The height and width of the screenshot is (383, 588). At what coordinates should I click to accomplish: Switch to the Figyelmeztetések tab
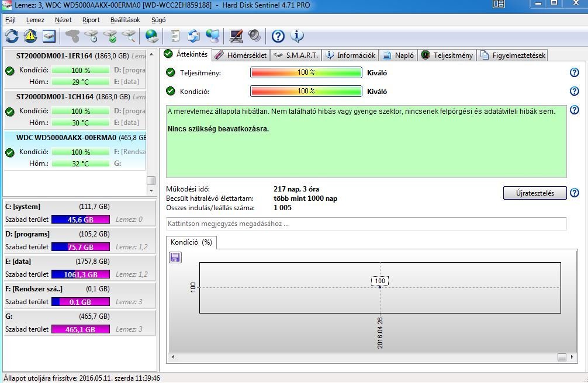513,55
